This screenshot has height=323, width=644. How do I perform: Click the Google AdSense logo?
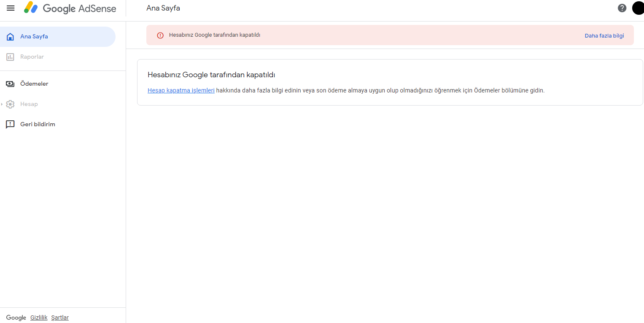(x=70, y=8)
